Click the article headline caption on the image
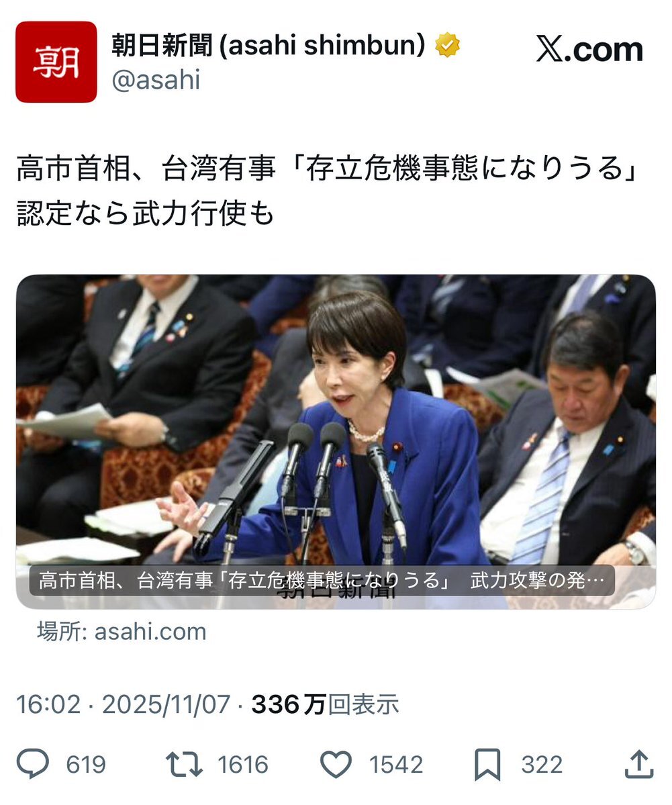 (322, 581)
